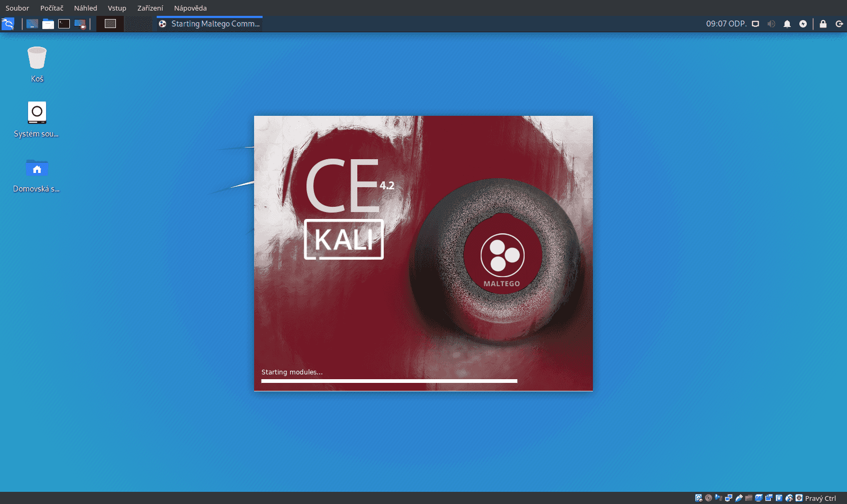Open the Soubor menu
This screenshot has width=847, height=504.
coord(17,8)
